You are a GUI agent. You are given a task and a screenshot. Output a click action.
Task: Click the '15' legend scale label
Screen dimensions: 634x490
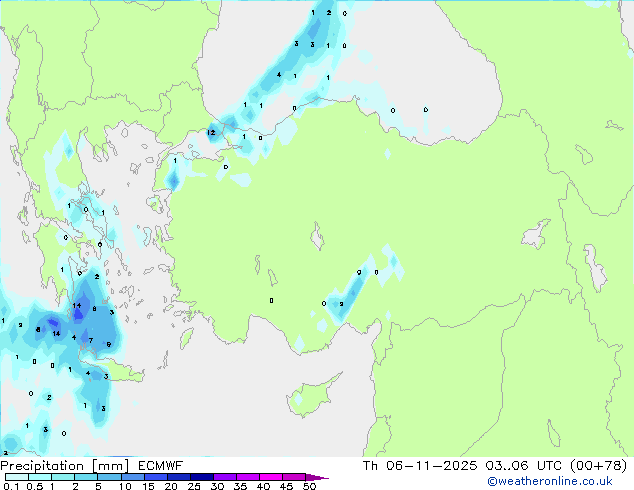[148, 486]
